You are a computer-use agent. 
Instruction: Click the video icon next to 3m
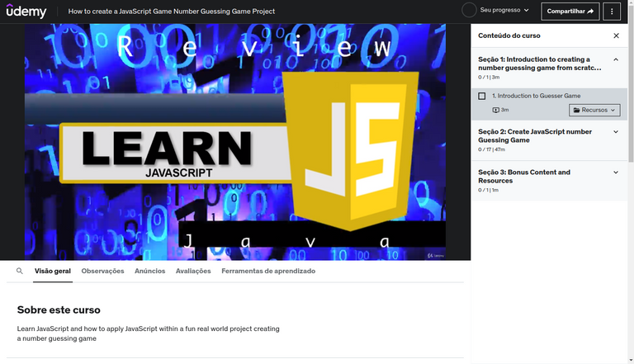[495, 110]
